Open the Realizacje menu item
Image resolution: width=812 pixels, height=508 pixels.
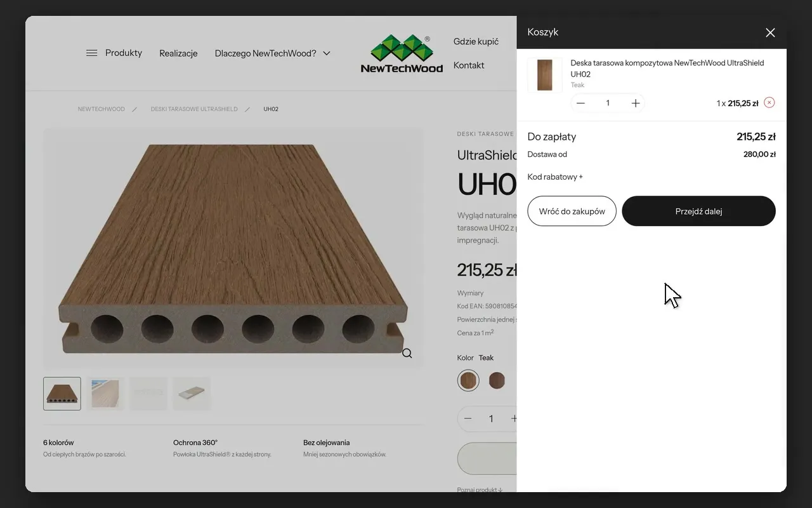click(x=178, y=53)
